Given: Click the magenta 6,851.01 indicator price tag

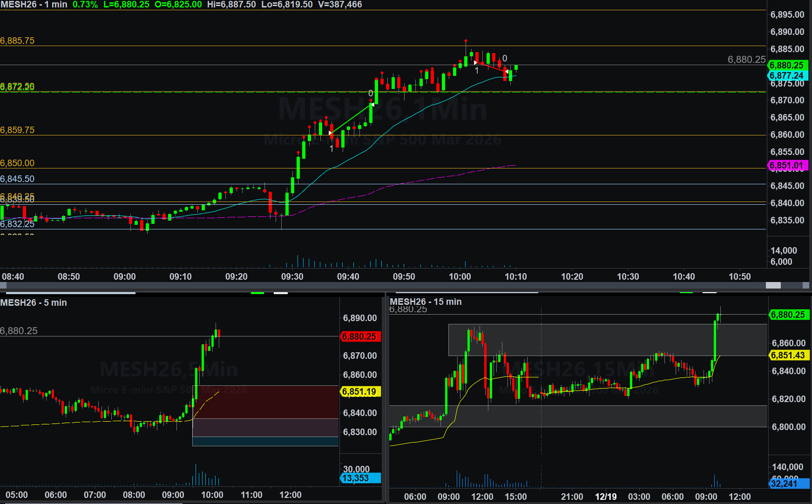Looking at the screenshot, I should 786,166.
